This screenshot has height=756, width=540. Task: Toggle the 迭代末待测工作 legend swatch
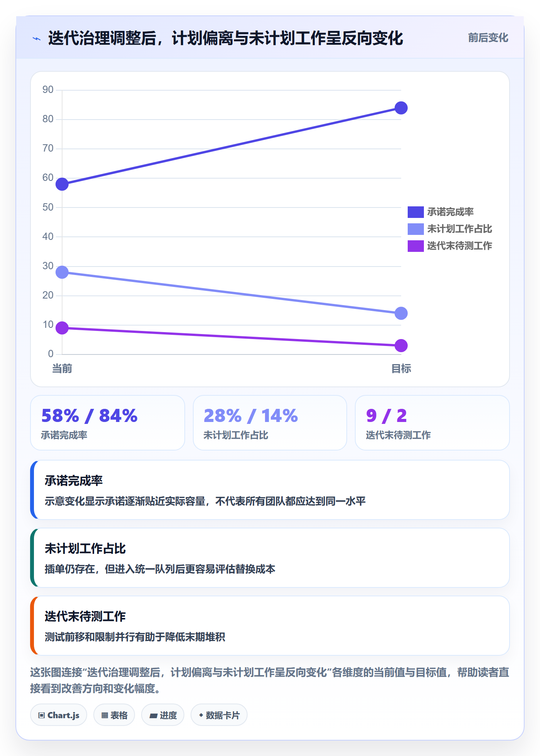(415, 246)
